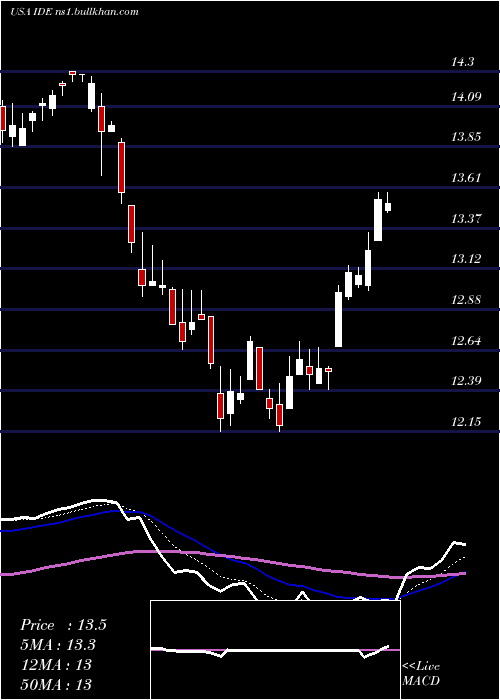500x700 pixels.
Task: Click inside the MACD indicator panel
Action: pyautogui.click(x=275, y=650)
